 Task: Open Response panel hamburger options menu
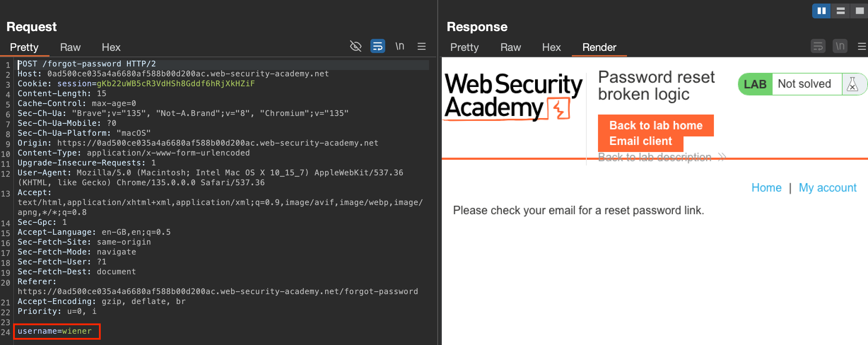point(862,46)
